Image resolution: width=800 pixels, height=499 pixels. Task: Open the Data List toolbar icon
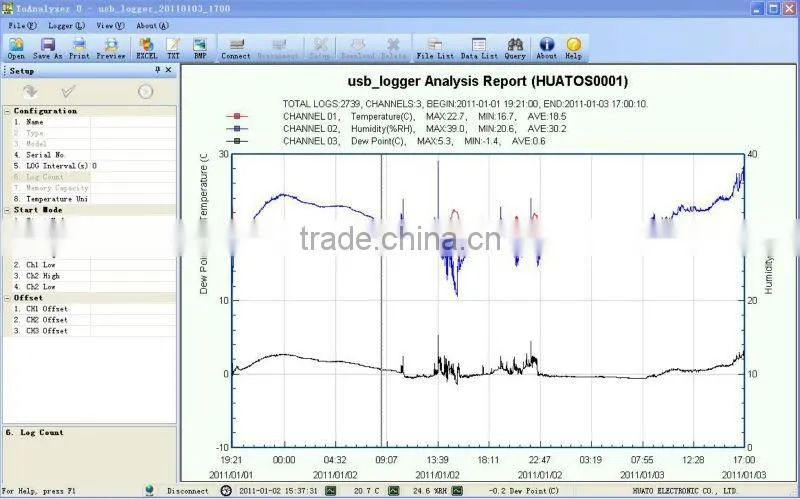click(x=479, y=44)
